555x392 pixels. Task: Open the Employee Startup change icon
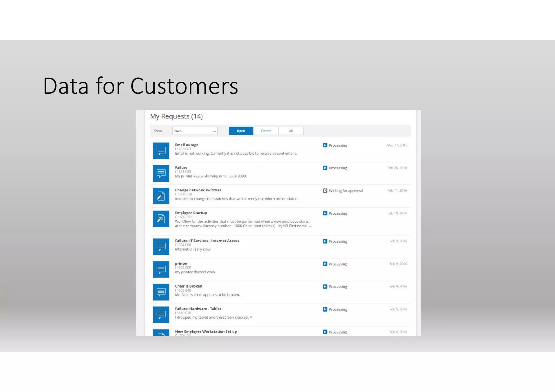click(x=161, y=219)
